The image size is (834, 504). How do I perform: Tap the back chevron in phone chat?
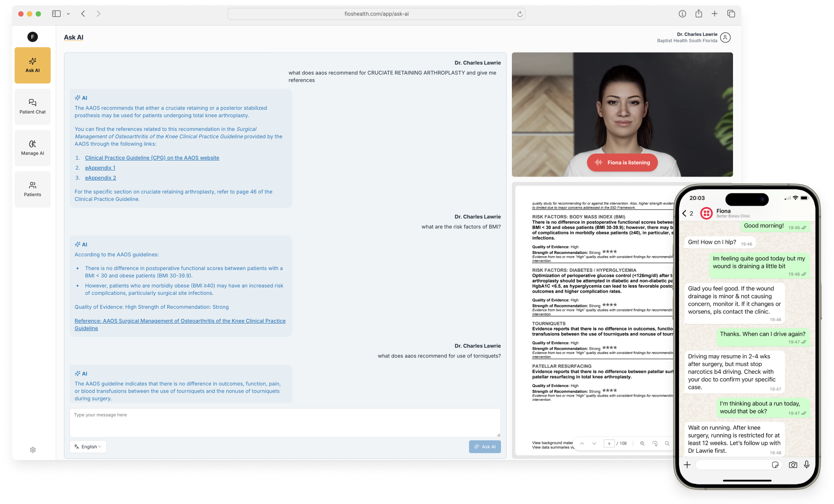684,214
